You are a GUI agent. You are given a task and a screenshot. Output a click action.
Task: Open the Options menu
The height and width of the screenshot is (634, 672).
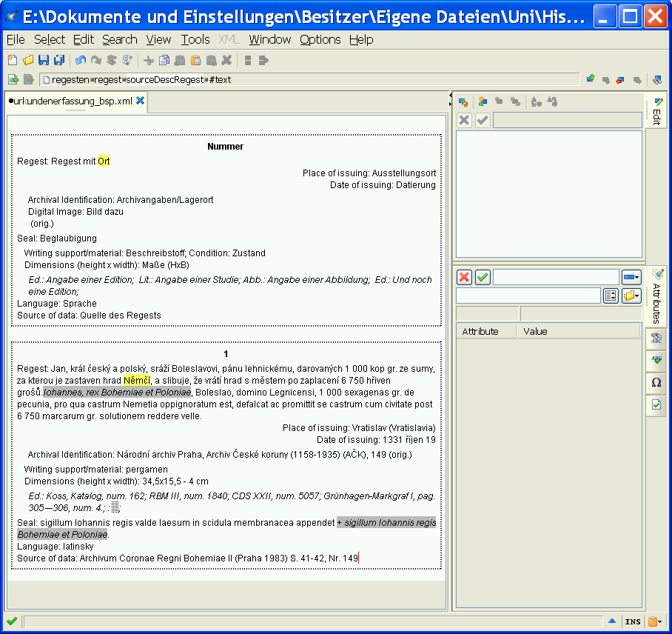320,39
